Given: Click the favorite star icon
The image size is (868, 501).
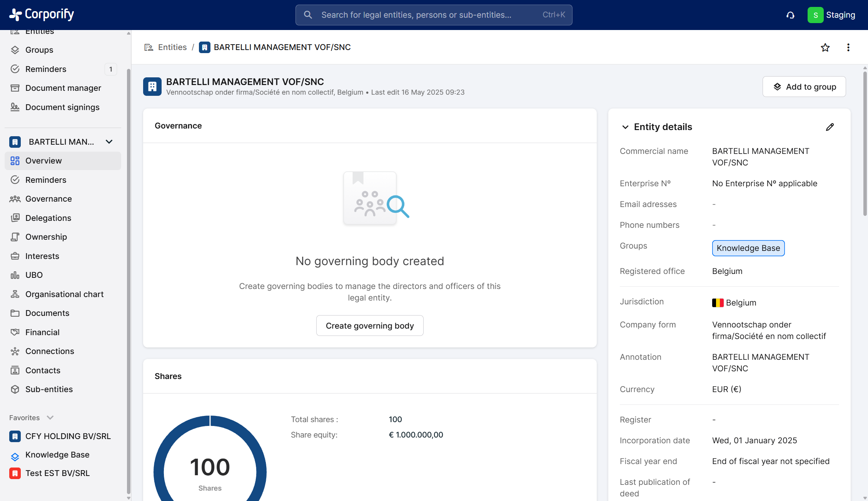Looking at the screenshot, I should [x=825, y=47].
